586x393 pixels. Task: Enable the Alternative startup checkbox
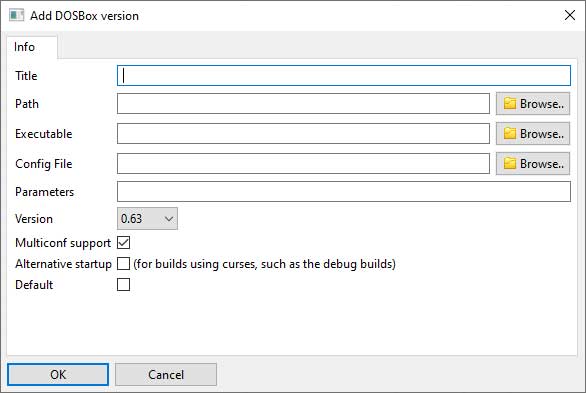(x=123, y=263)
